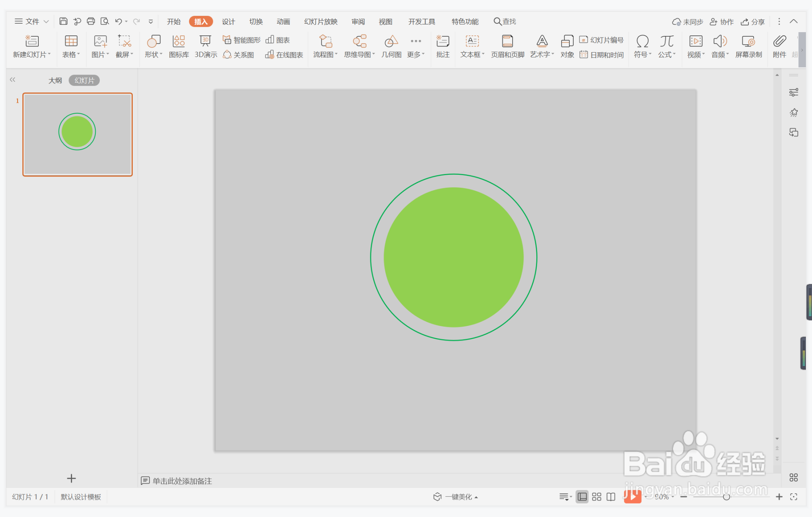Switch to the 设计 ribbon tab
The height and width of the screenshot is (517, 812).
pyautogui.click(x=228, y=22)
